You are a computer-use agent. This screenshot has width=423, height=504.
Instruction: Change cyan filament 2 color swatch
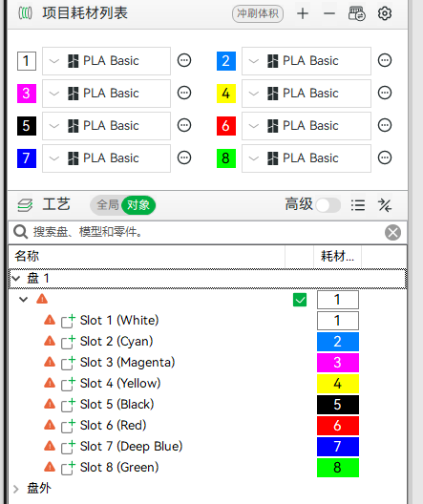[226, 61]
